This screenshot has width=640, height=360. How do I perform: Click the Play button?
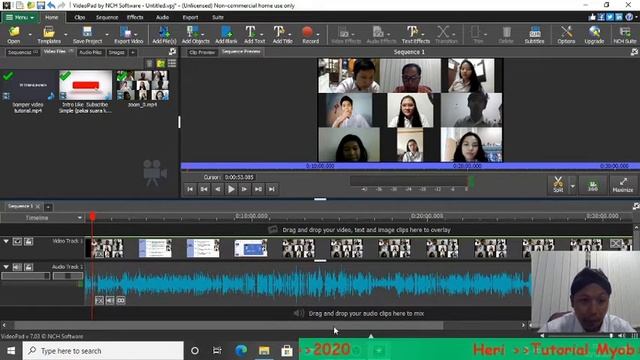(231, 189)
